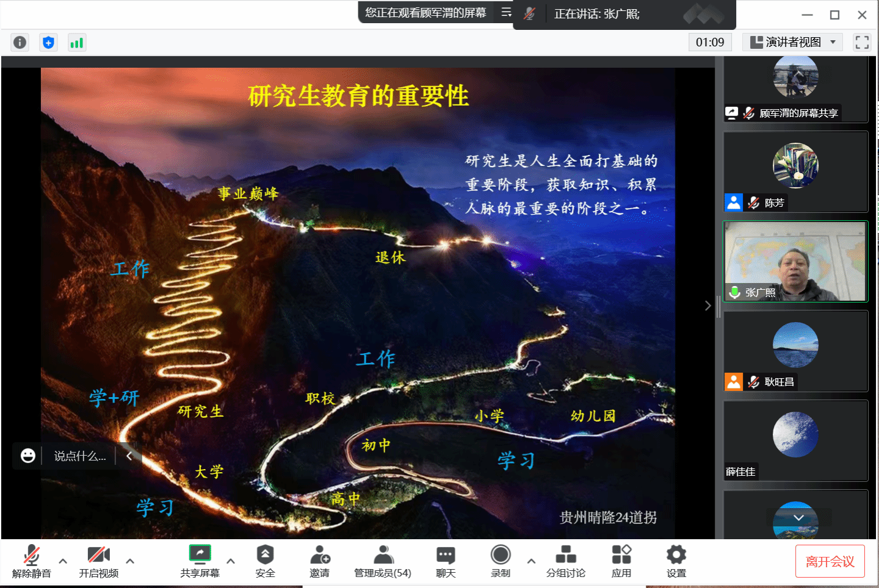Select 张广照's live video tile
Image resolution: width=879 pixels, height=588 pixels.
point(795,262)
